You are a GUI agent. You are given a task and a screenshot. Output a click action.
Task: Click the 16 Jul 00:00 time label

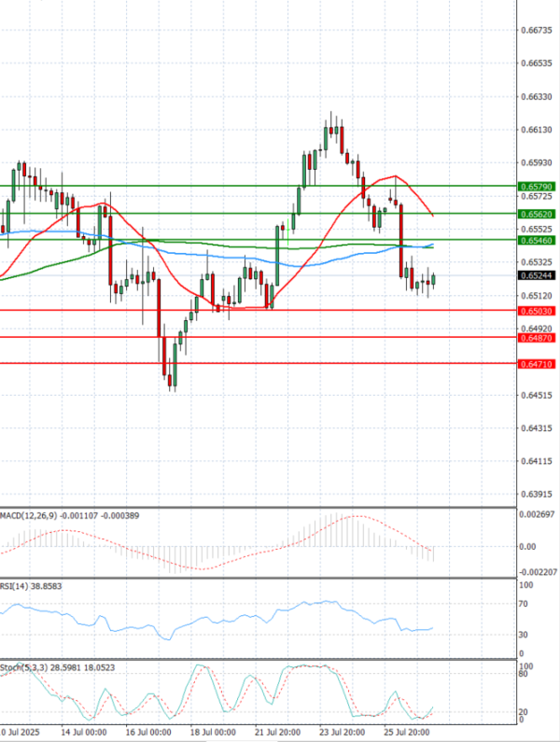click(x=148, y=733)
